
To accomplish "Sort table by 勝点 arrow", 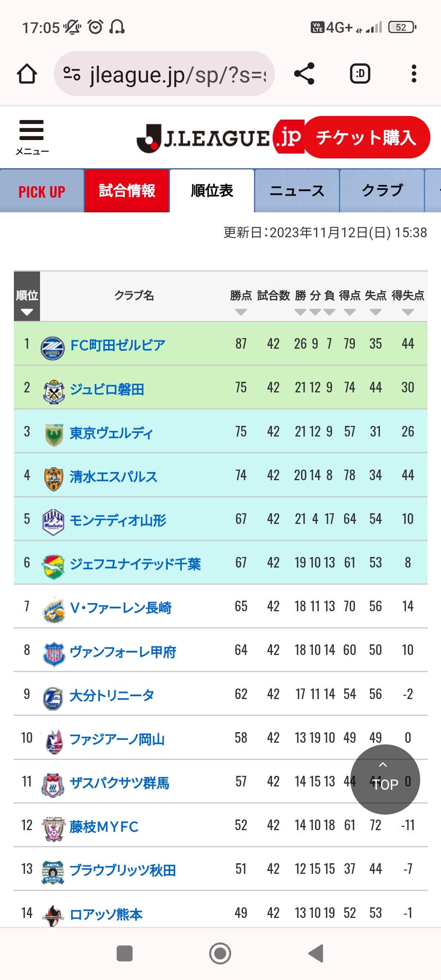I will (x=241, y=312).
